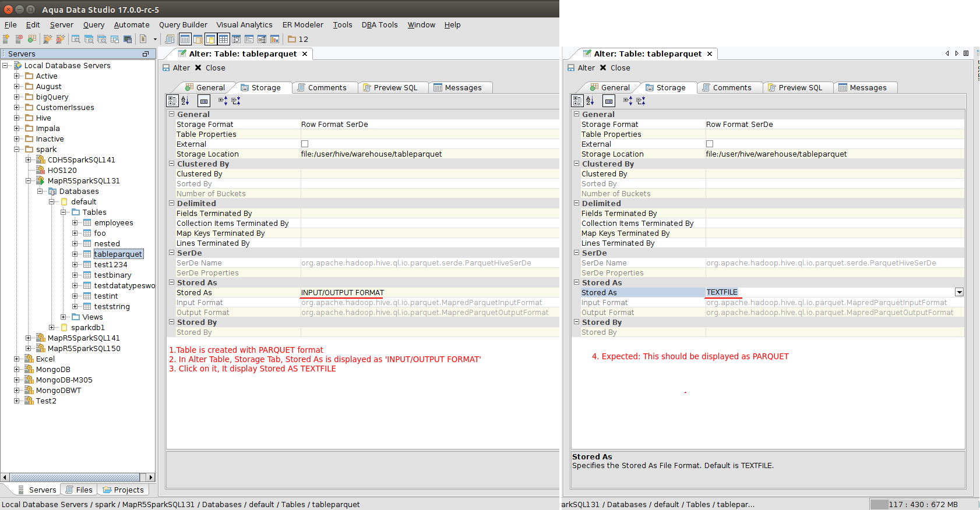The image size is (980, 510).
Task: Close the left Alter Table tableparquet tab
Action: [x=304, y=54]
